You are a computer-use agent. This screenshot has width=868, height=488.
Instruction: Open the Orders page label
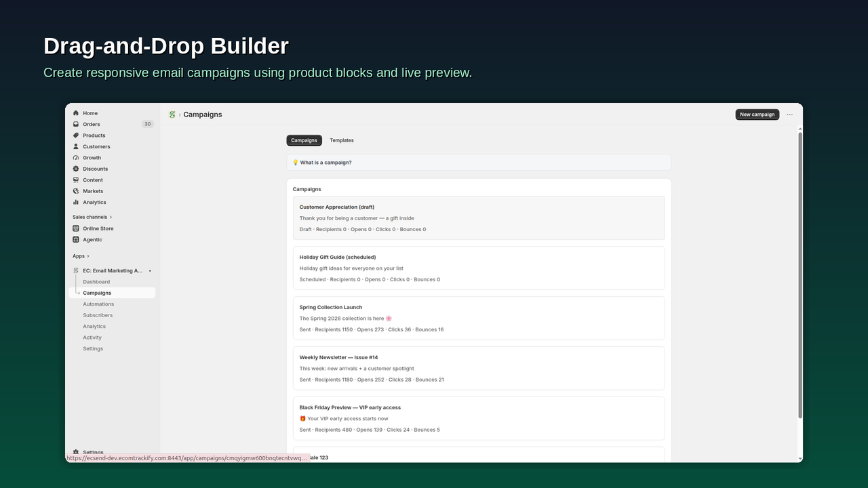coord(92,124)
